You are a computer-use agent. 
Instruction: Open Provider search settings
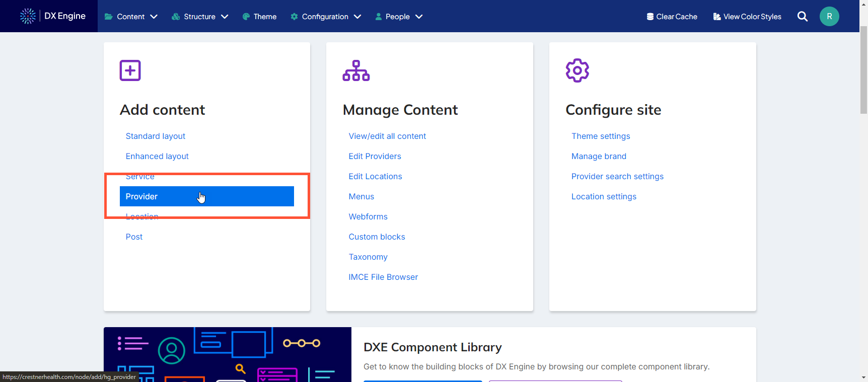617,176
